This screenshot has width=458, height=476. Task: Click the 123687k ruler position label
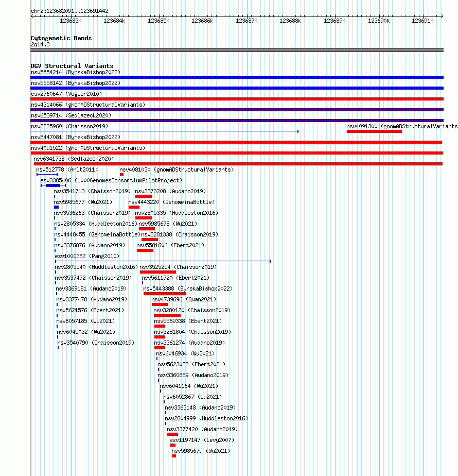click(246, 21)
